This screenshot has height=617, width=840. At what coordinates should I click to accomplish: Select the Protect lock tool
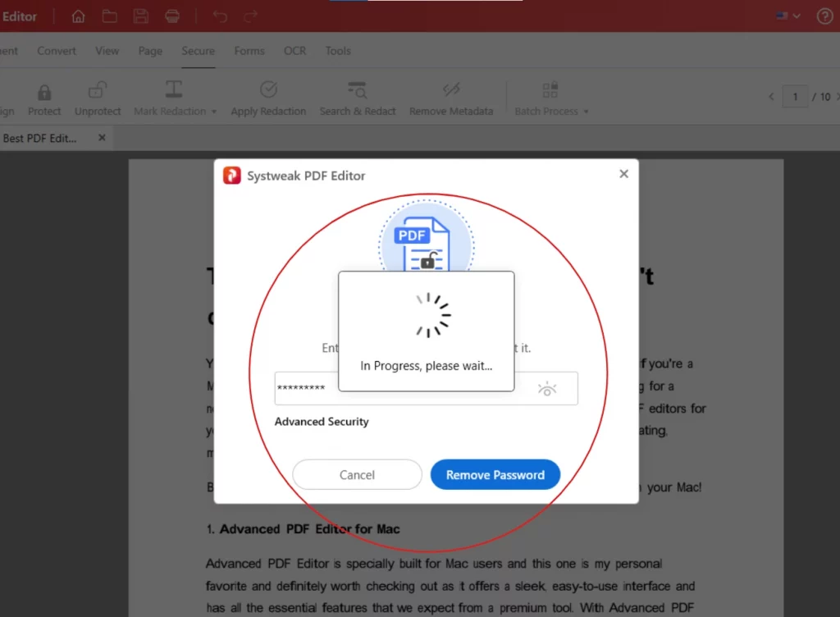(x=44, y=98)
